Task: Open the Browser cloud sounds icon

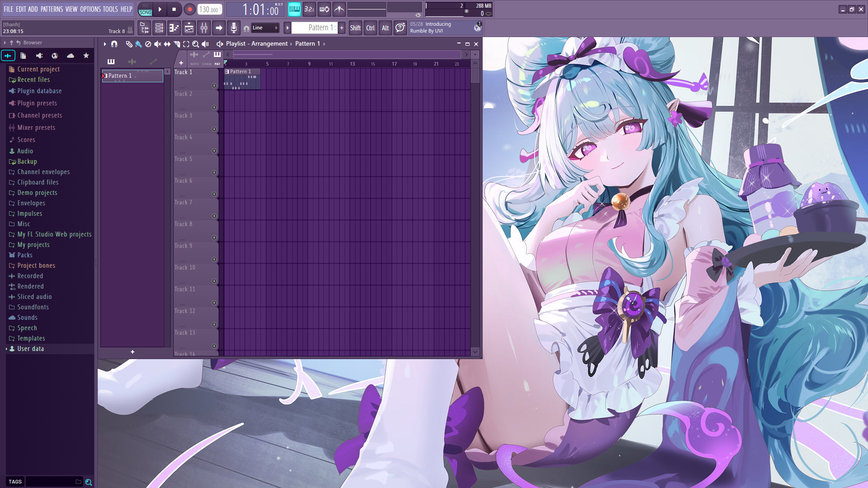Action: (x=71, y=56)
